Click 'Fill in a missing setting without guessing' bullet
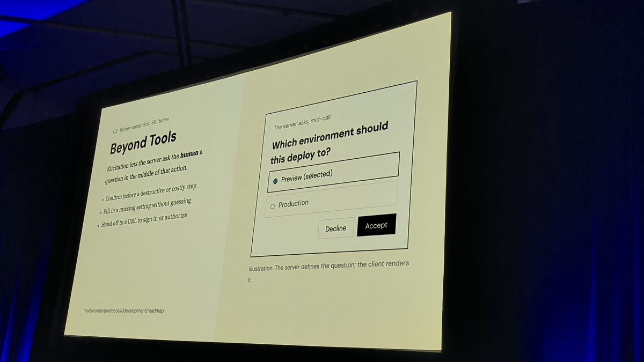Image resolution: width=644 pixels, height=362 pixels. pos(146,207)
